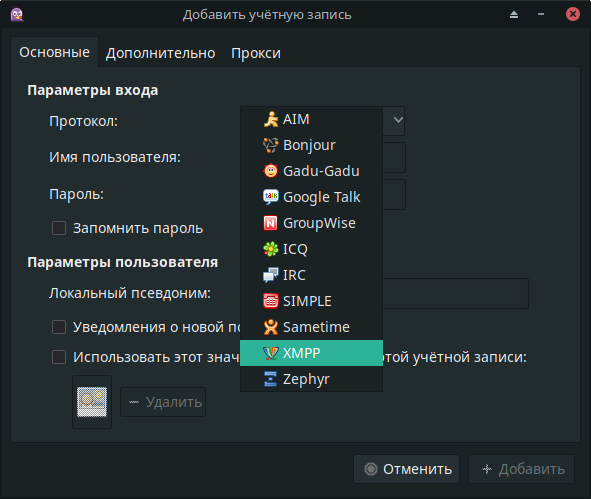This screenshot has height=499, width=591.
Task: Click the Добавить button
Action: tap(521, 469)
